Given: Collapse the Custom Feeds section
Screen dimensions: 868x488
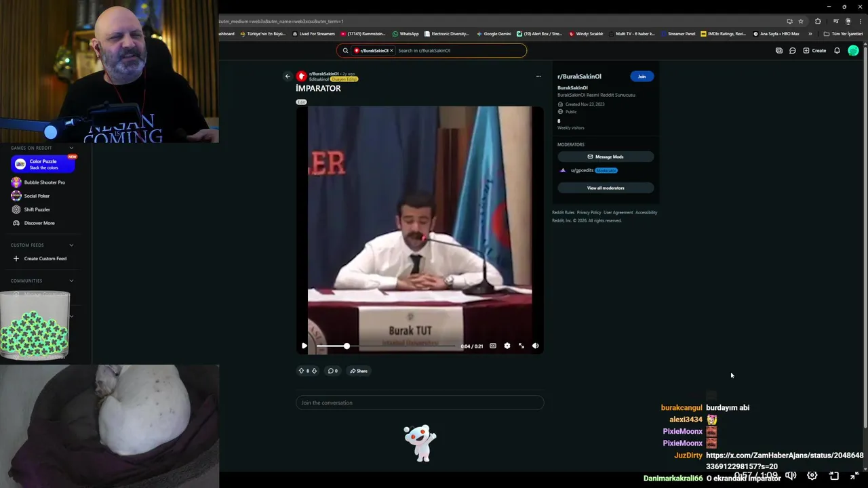Looking at the screenshot, I should (x=71, y=245).
